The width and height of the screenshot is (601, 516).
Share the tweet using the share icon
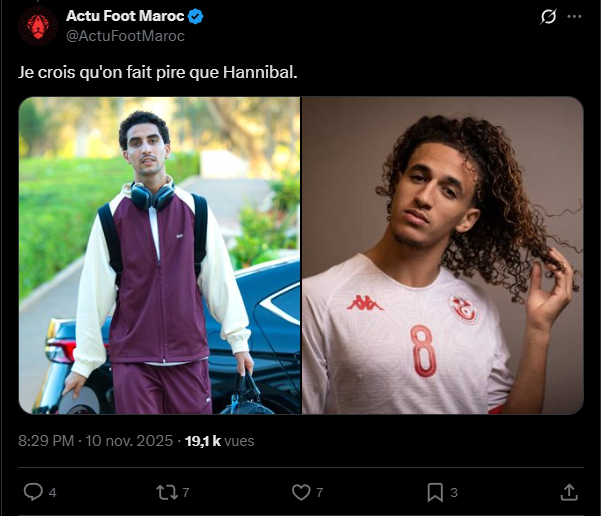569,492
